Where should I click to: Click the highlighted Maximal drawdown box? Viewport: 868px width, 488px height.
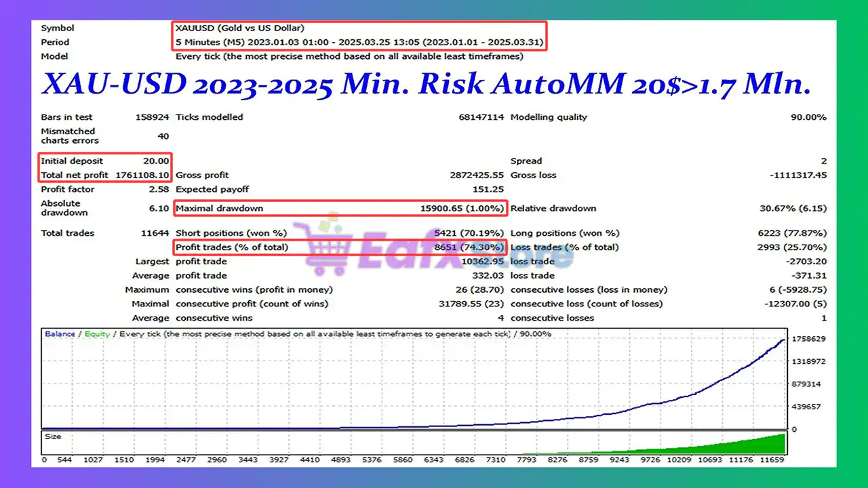(339, 208)
